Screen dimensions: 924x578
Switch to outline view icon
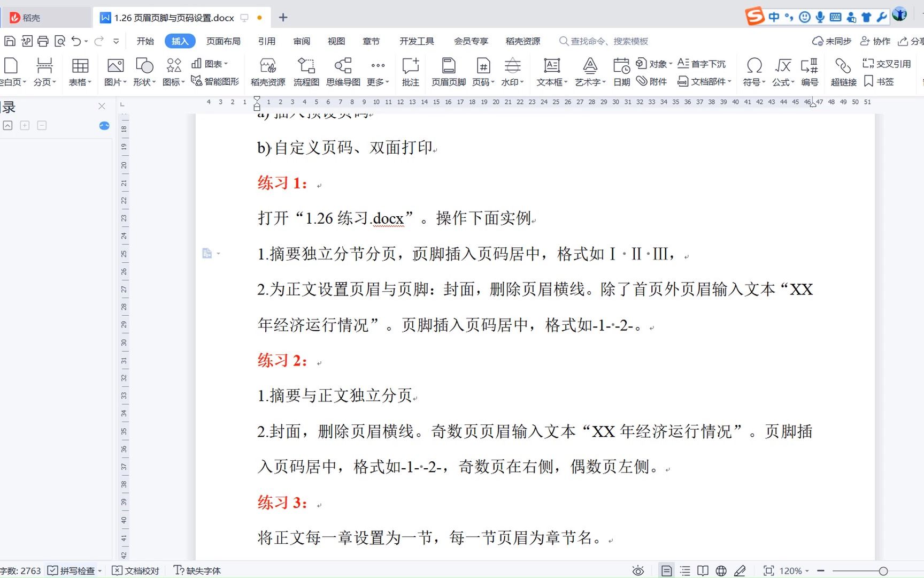pos(685,571)
